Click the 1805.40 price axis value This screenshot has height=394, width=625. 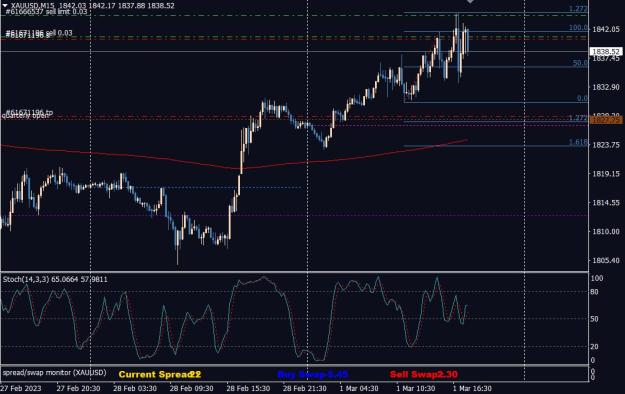[606, 260]
